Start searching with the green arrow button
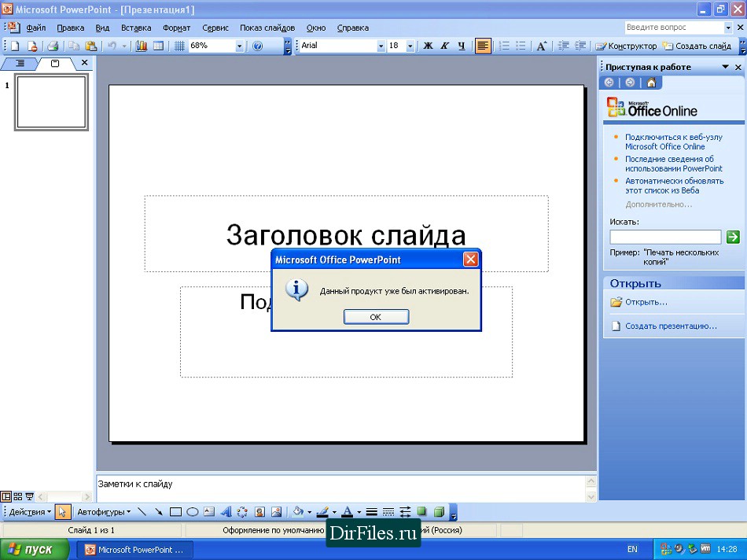747x560 pixels. tap(733, 237)
